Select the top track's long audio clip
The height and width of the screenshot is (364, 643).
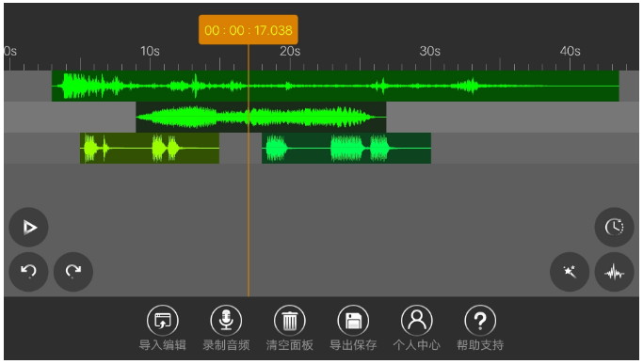[x=335, y=87]
